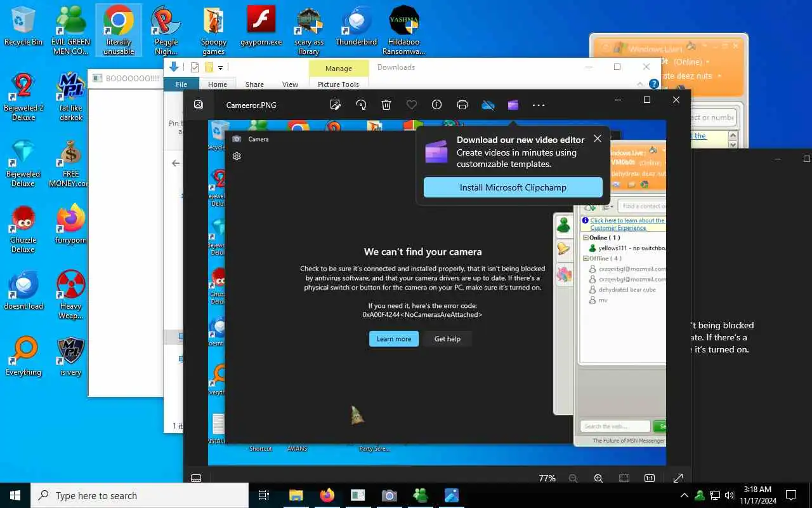This screenshot has height=508, width=812.
Task: Click the Fit to window icon
Action: click(x=624, y=478)
